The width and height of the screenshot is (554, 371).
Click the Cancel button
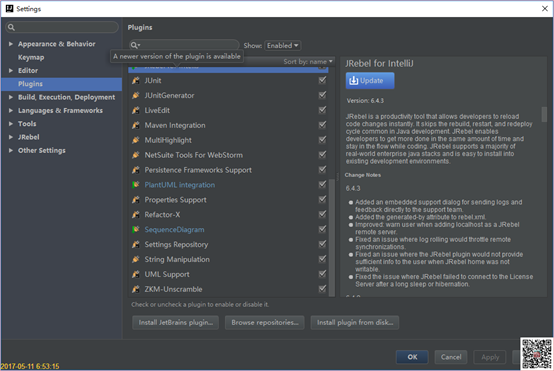[x=451, y=357]
